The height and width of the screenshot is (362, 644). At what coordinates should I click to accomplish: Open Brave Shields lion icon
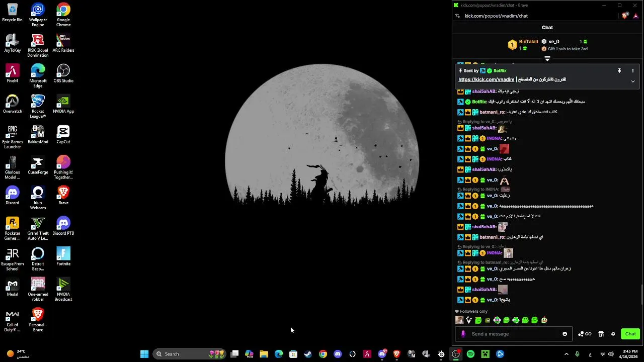[625, 16]
